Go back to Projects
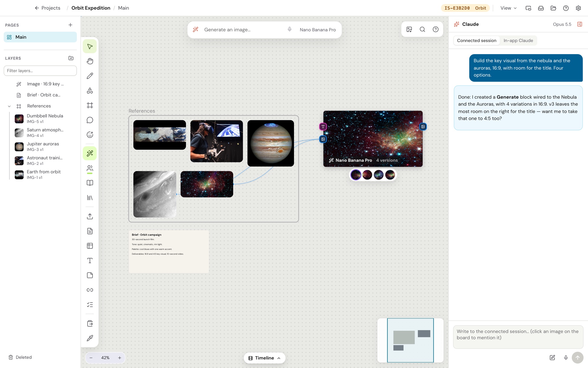 click(47, 8)
